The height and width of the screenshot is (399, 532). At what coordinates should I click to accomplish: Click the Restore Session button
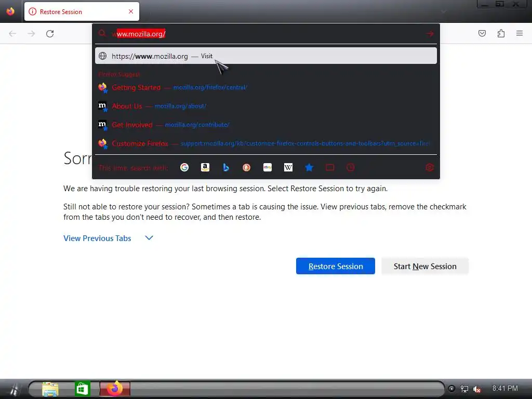tap(335, 267)
